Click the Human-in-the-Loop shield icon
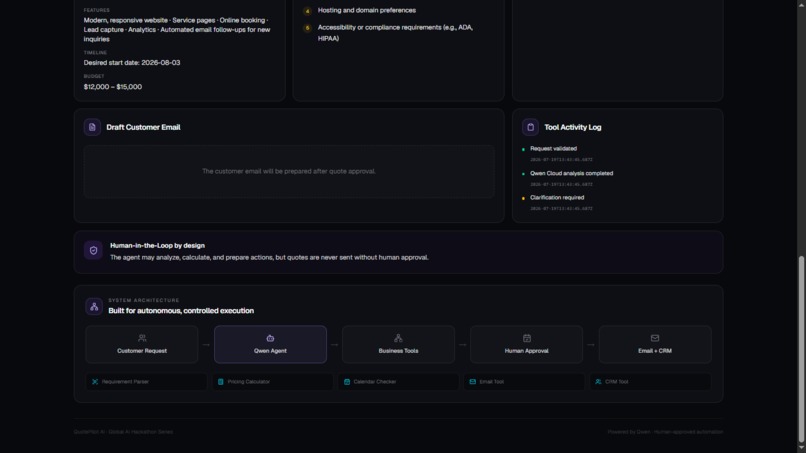Viewport: 806px width, 453px height. tap(93, 250)
